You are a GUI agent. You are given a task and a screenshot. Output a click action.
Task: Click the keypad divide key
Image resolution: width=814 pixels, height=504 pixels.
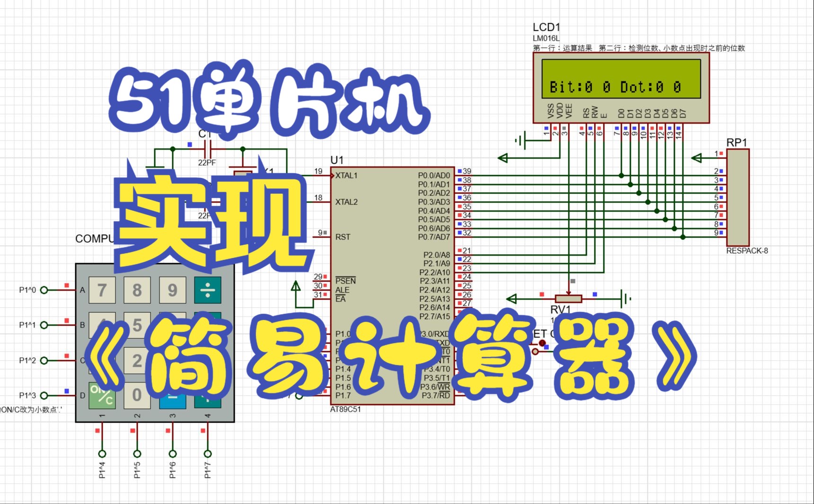click(208, 290)
